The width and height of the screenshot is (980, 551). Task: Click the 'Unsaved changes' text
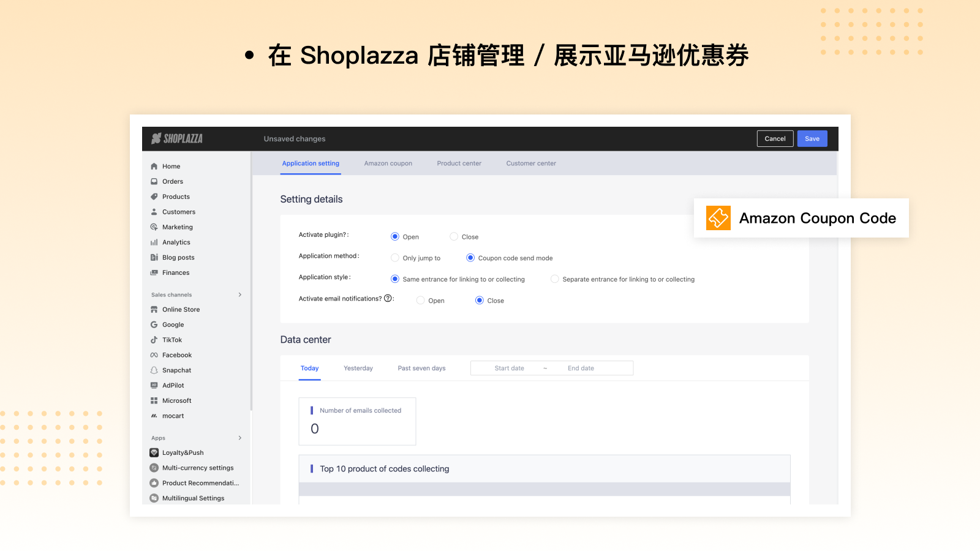[x=295, y=139]
